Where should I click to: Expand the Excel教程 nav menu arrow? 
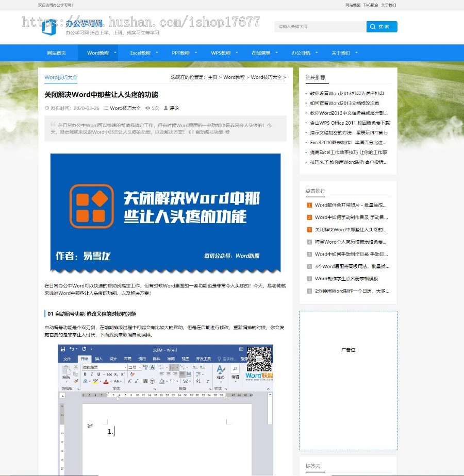click(x=157, y=53)
